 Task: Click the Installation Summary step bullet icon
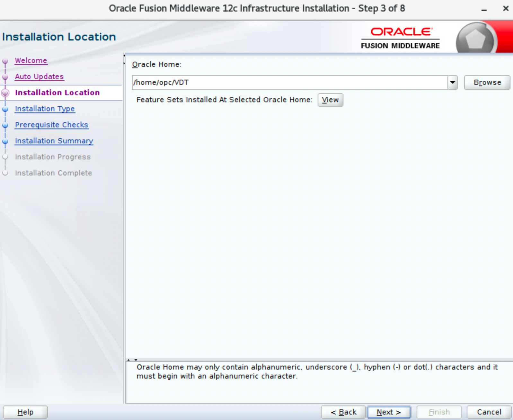point(5,141)
